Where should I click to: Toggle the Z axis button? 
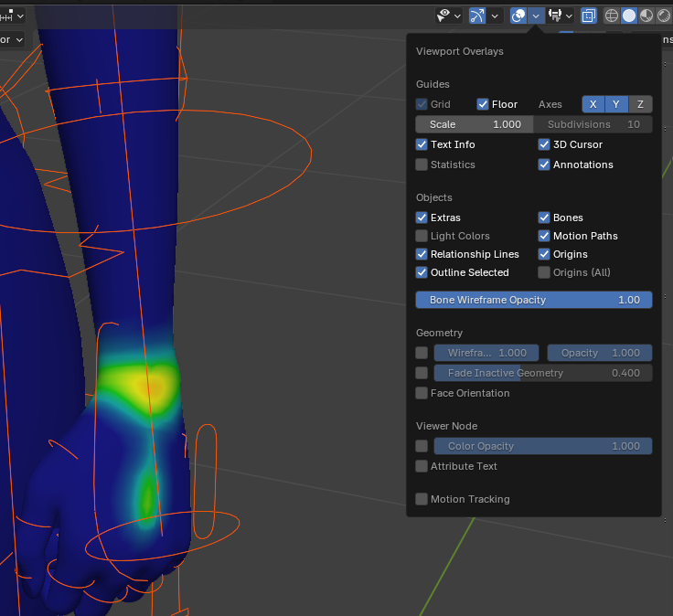640,104
